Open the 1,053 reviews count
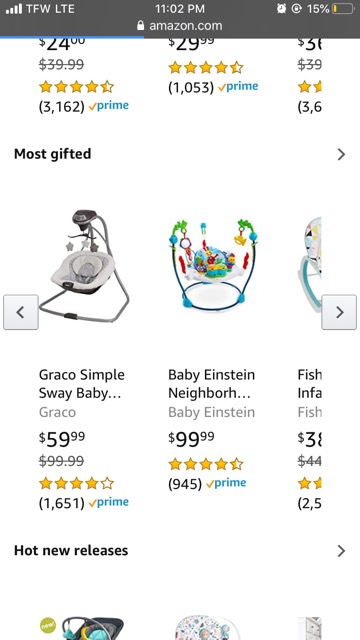Image resolution: width=360 pixels, height=640 pixels. pos(191,87)
